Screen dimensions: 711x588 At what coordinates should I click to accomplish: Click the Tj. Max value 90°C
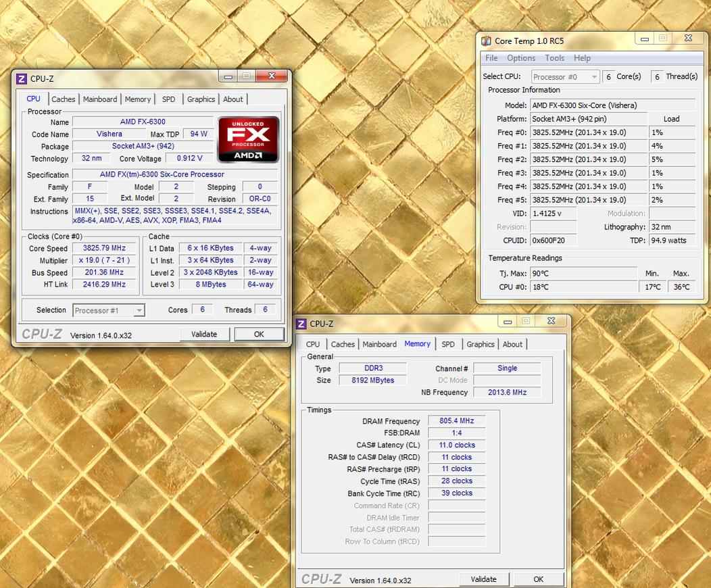(x=583, y=273)
